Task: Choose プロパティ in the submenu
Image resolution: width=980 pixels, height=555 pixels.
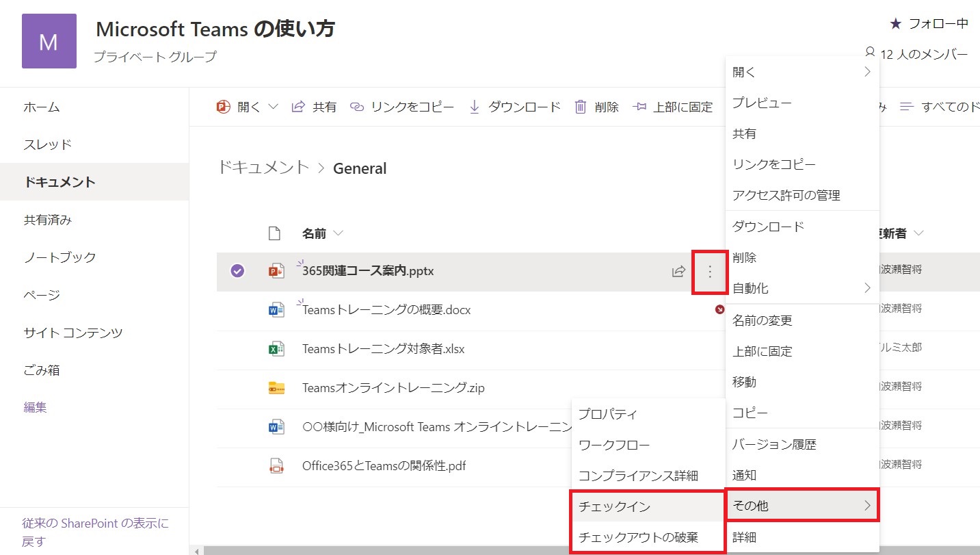Action: coord(648,413)
